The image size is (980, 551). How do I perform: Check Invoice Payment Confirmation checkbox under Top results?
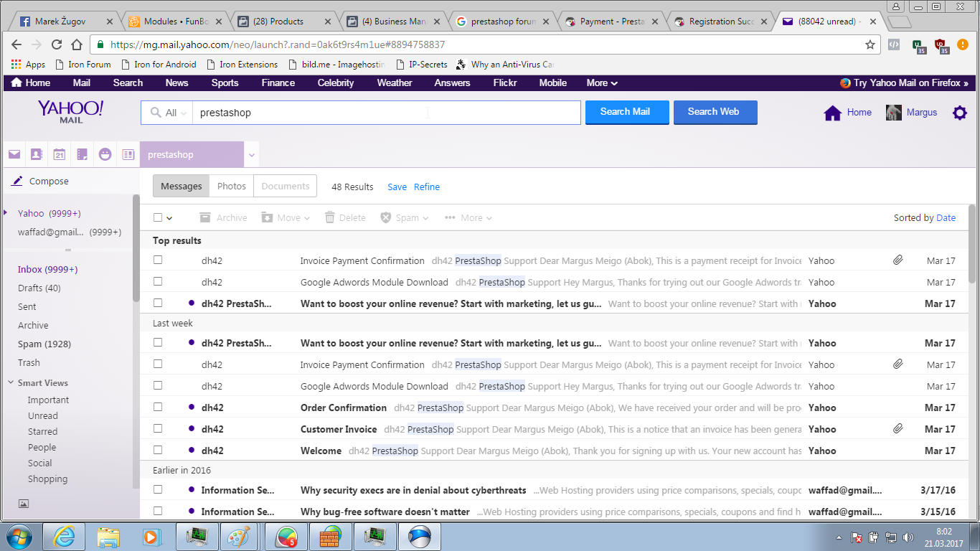pos(158,260)
